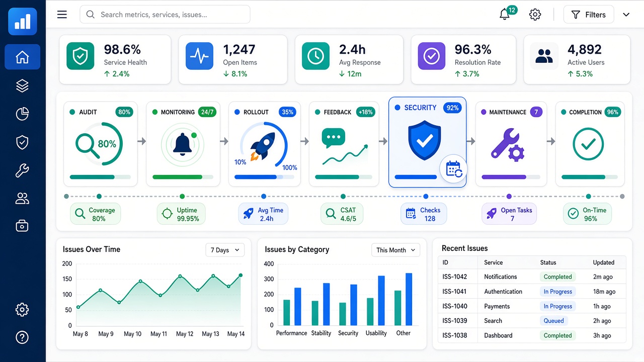Select the Rollout stage card

click(x=265, y=144)
